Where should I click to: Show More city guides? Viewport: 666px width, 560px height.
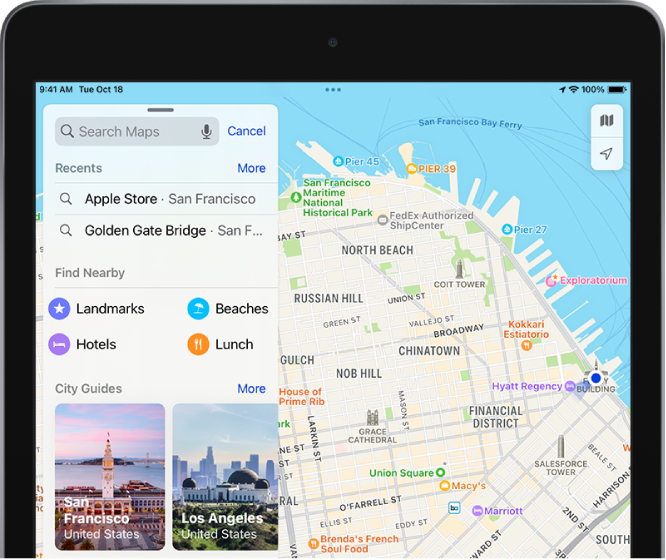[251, 389]
